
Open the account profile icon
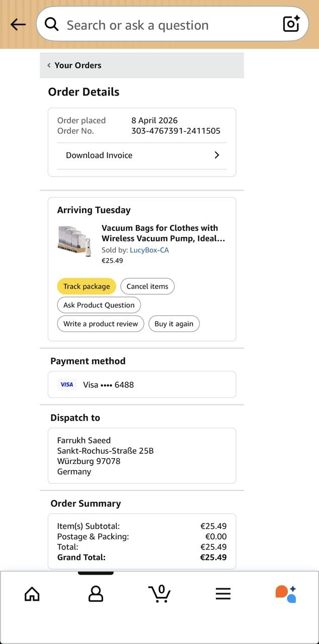96,594
